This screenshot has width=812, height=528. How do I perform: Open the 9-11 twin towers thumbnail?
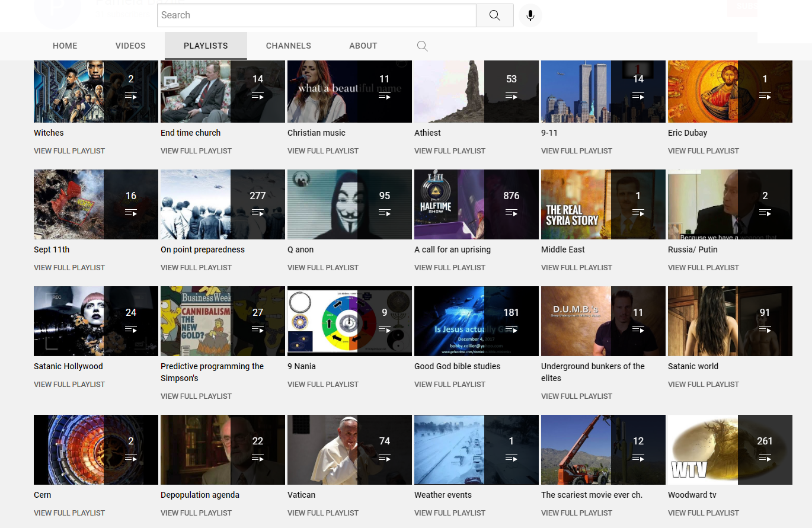[576, 91]
